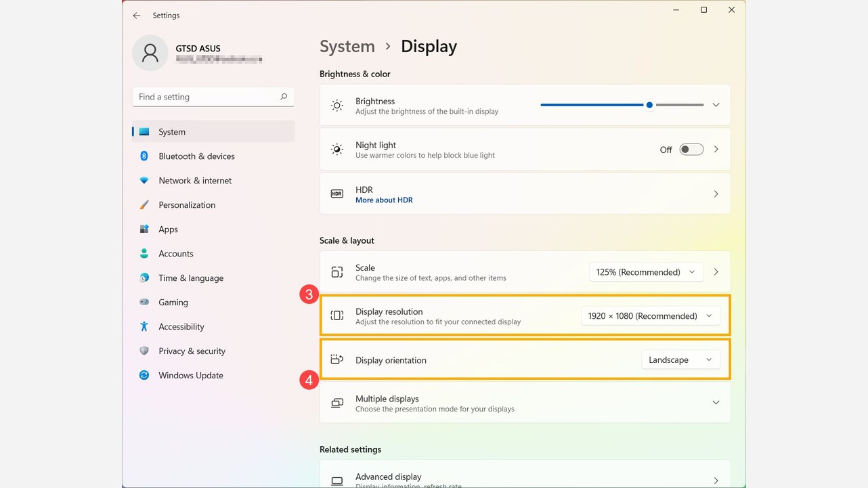Select System in the sidebar

coord(213,132)
